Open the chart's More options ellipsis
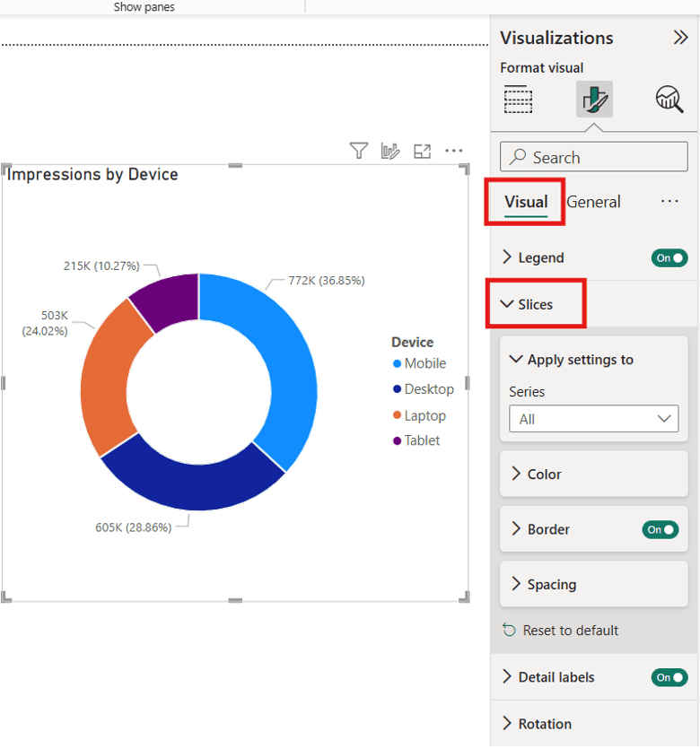The image size is (700, 749). pos(454,151)
